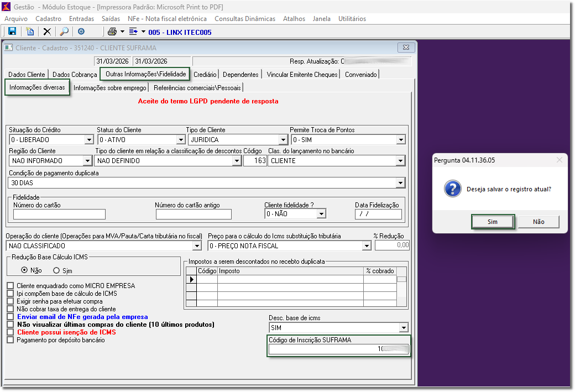Close the Cliente Cadastro window
The width and height of the screenshot is (575, 392).
point(406,48)
